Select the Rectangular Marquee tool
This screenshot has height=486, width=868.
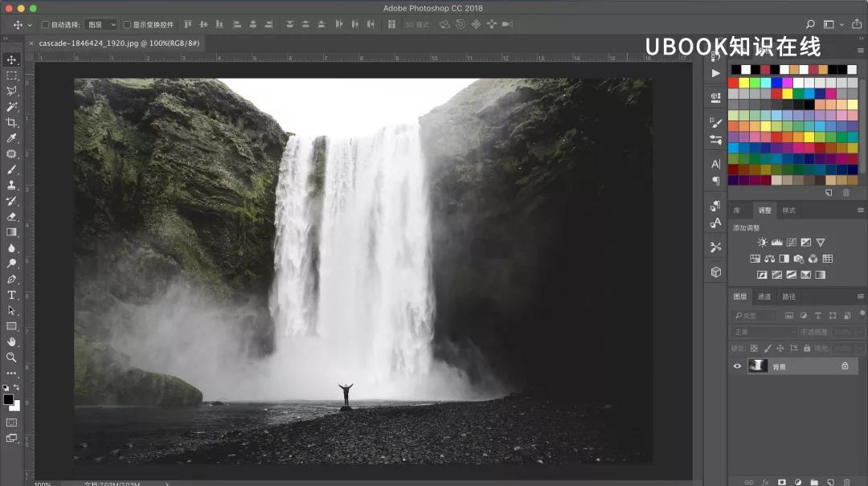(11, 76)
